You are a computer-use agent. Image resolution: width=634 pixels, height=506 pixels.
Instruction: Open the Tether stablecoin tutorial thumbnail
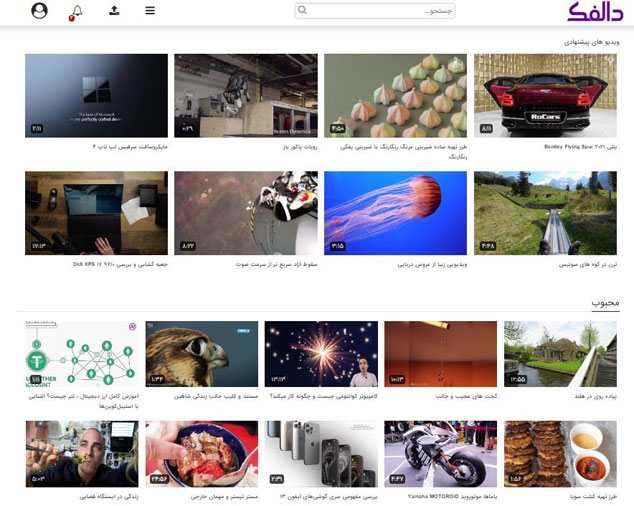click(82, 354)
